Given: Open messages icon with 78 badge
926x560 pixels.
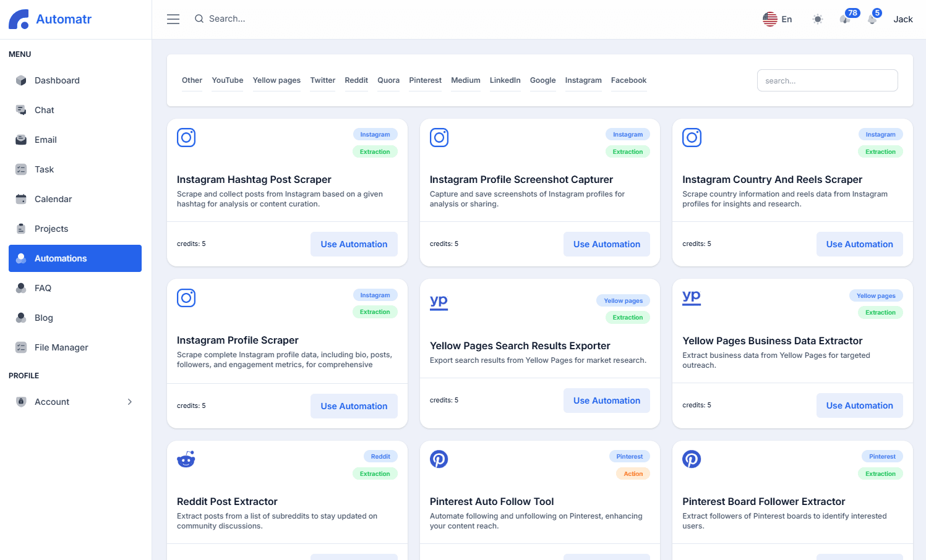Looking at the screenshot, I should pyautogui.click(x=846, y=19).
